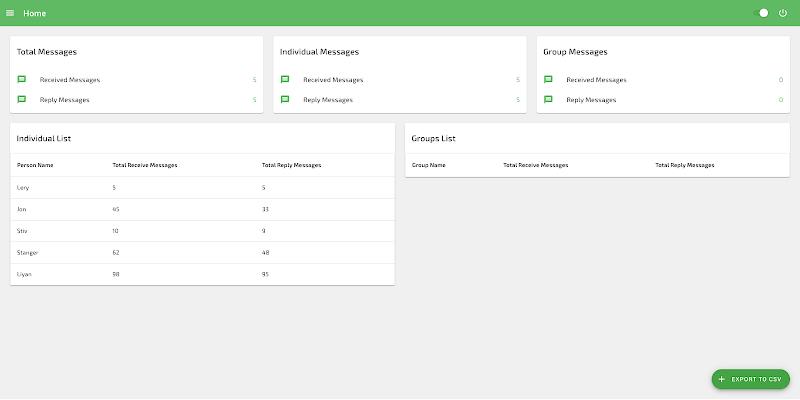The height and width of the screenshot is (400, 800).
Task: Sort by Person Name column header
Action: (x=35, y=164)
